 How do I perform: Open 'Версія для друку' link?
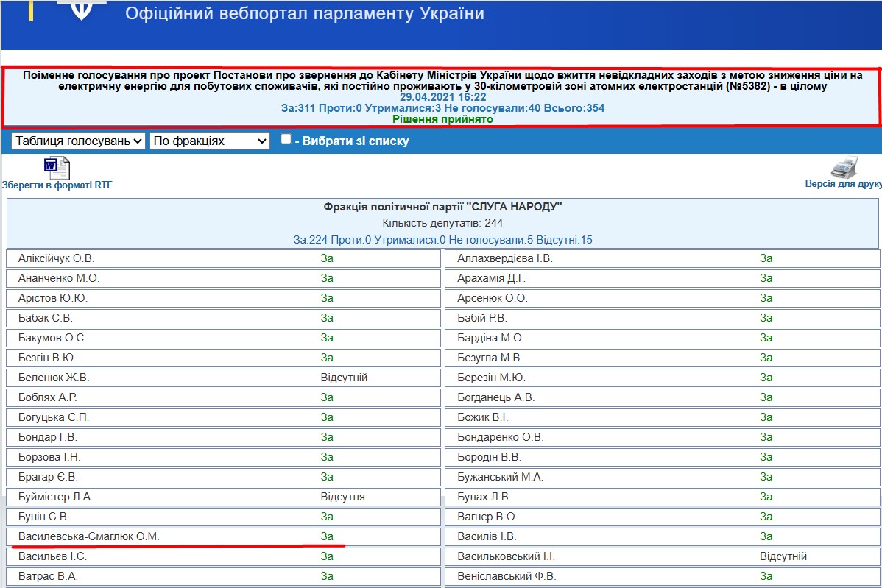tap(843, 184)
